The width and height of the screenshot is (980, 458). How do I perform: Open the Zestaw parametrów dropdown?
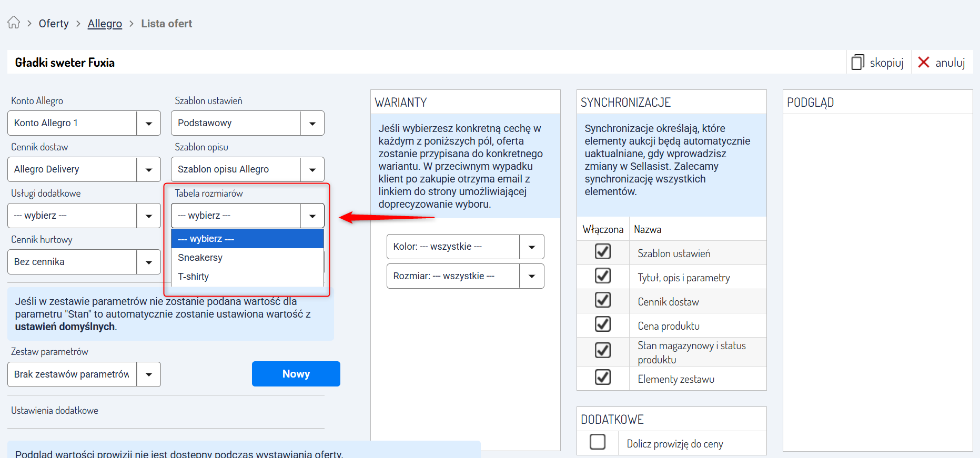(x=149, y=374)
